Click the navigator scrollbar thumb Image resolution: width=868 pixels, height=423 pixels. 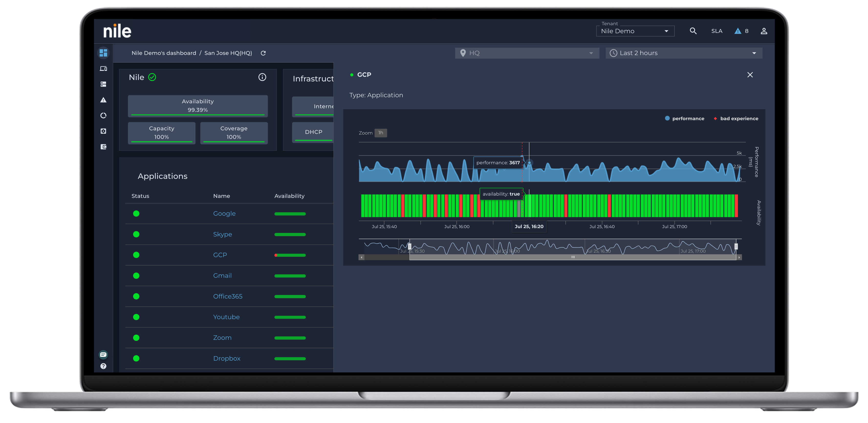point(573,257)
